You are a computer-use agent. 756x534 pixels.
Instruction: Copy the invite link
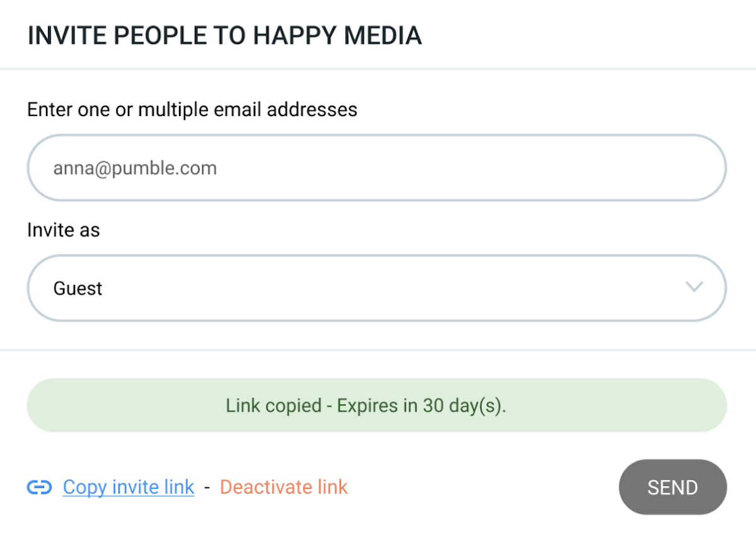[129, 487]
